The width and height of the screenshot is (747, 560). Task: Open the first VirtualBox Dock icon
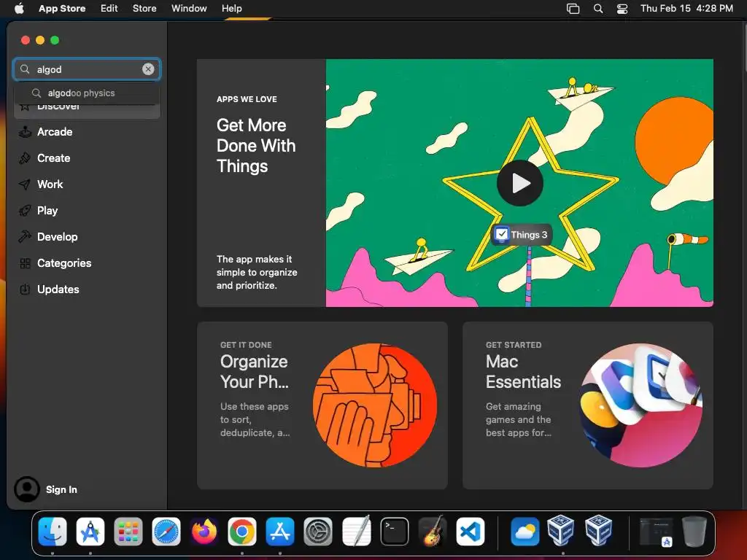pos(561,530)
